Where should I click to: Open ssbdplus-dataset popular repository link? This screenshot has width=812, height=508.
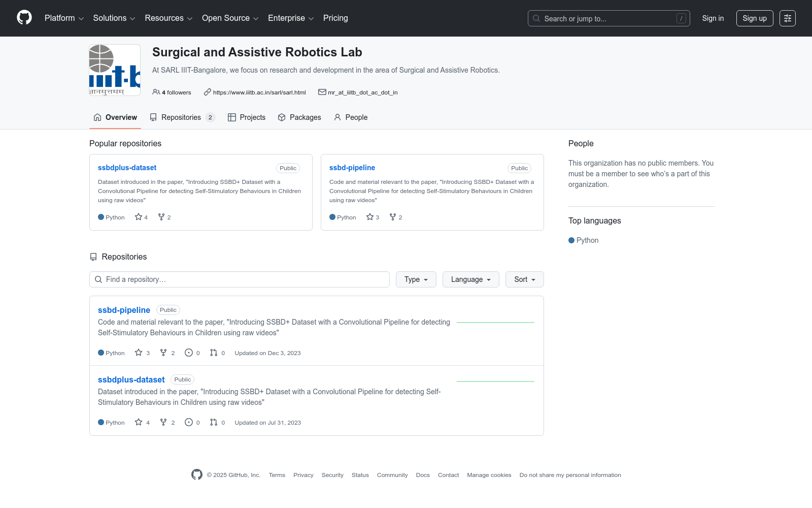coord(127,168)
